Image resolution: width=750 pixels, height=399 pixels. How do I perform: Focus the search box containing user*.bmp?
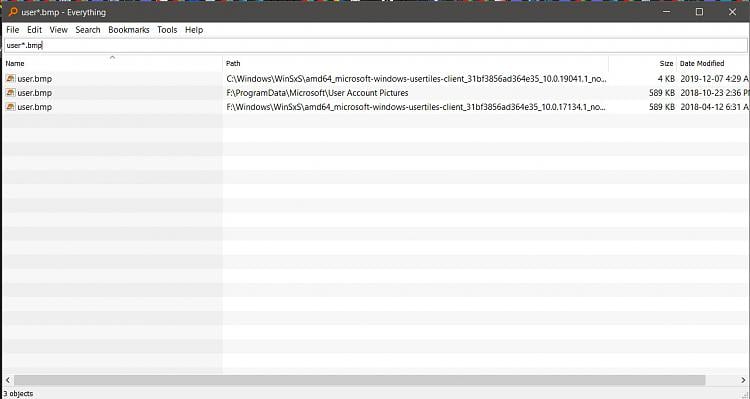(x=375, y=45)
